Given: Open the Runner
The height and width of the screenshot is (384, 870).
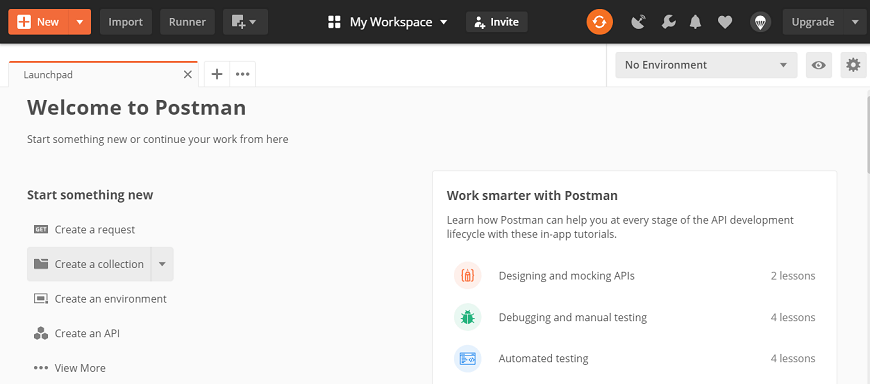Looking at the screenshot, I should [x=188, y=22].
